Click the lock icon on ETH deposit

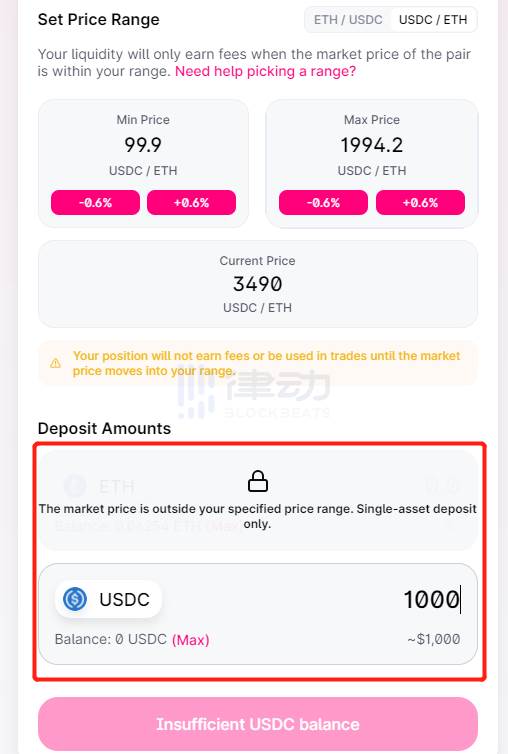[258, 481]
